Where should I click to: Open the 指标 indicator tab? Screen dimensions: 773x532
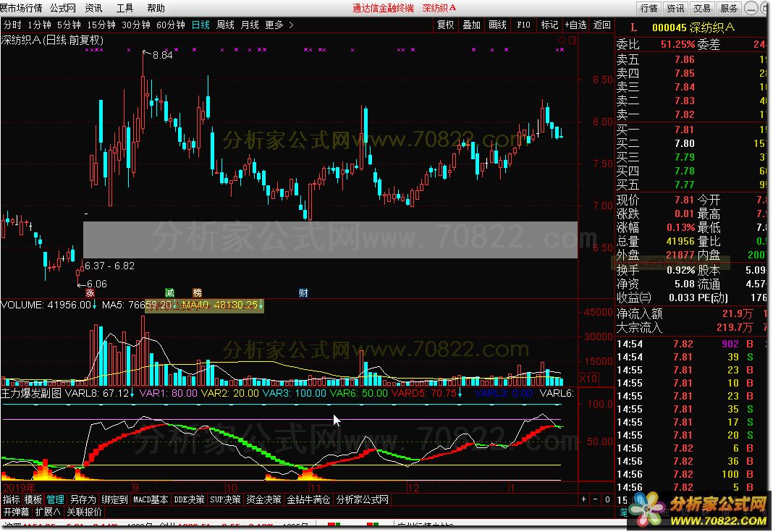coord(12,499)
